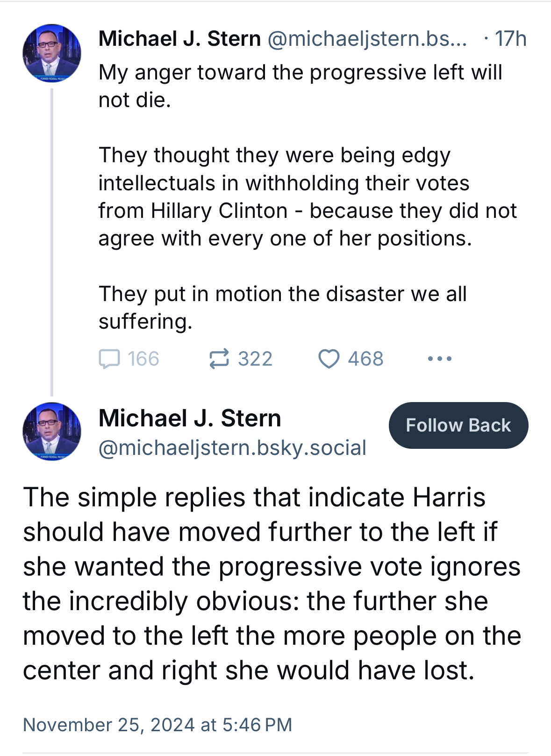Click the 17h timestamp on top post
The height and width of the screenshot is (756, 551).
coord(510,39)
